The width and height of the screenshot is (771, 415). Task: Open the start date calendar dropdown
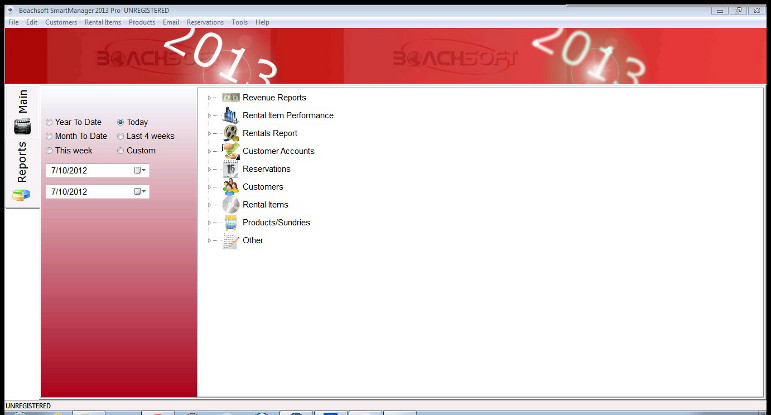[x=140, y=170]
